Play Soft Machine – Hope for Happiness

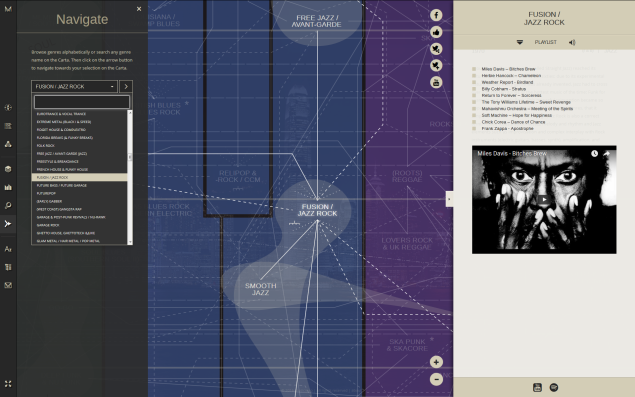pyautogui.click(x=517, y=115)
